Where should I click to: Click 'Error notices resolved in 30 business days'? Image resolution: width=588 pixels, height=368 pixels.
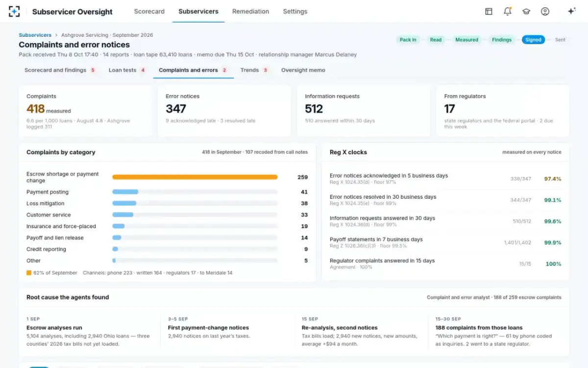coord(383,197)
